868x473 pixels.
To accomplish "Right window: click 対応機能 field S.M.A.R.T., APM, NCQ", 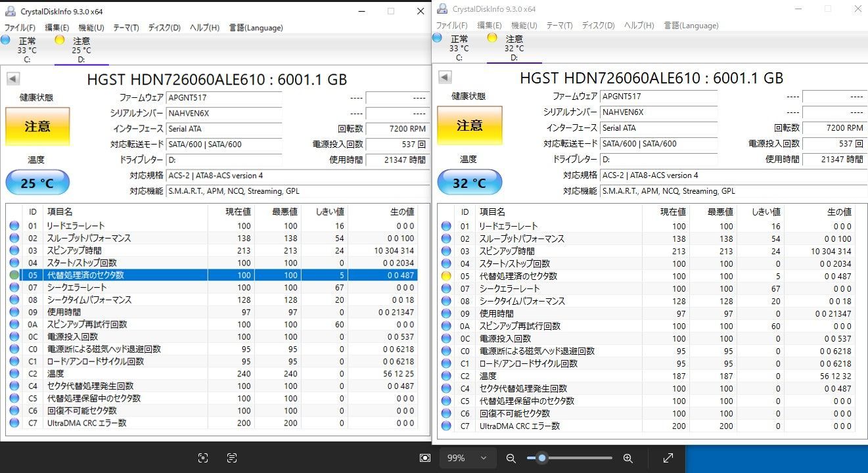I will pos(733,191).
